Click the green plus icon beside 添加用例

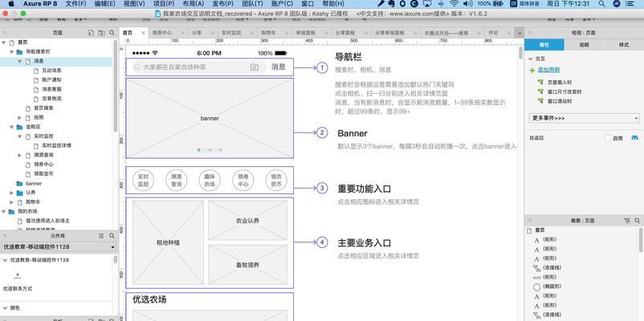click(x=532, y=70)
